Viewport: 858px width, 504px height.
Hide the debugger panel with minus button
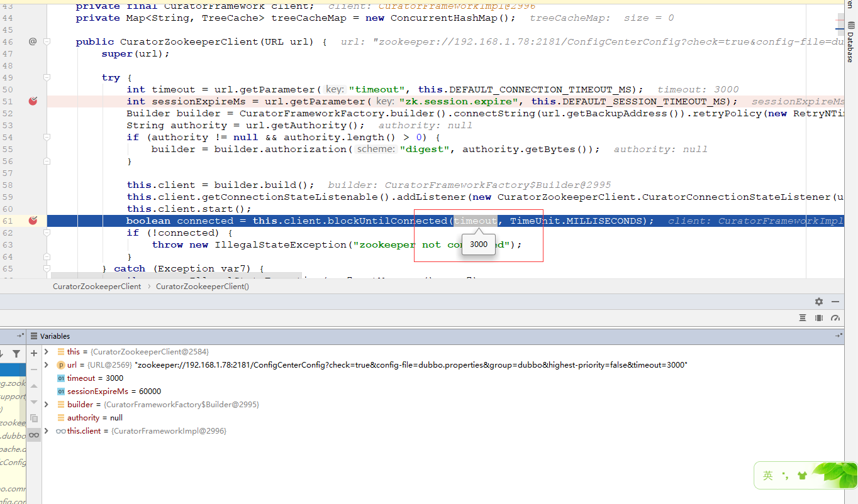point(835,301)
